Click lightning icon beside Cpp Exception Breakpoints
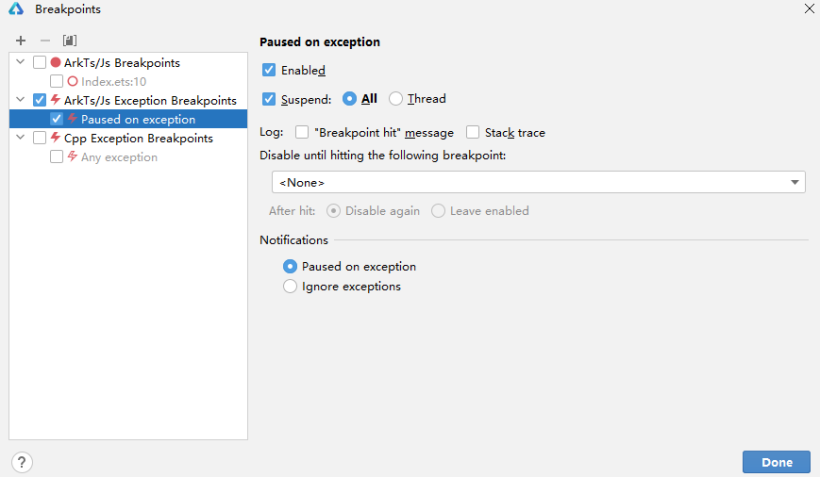This screenshot has width=820, height=477. [56, 138]
